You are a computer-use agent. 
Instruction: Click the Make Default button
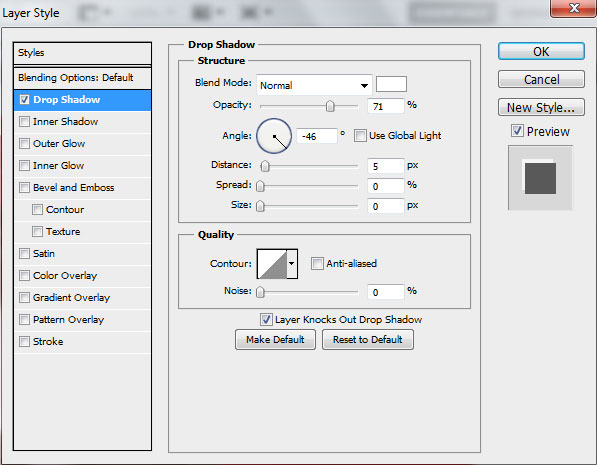[x=275, y=339]
